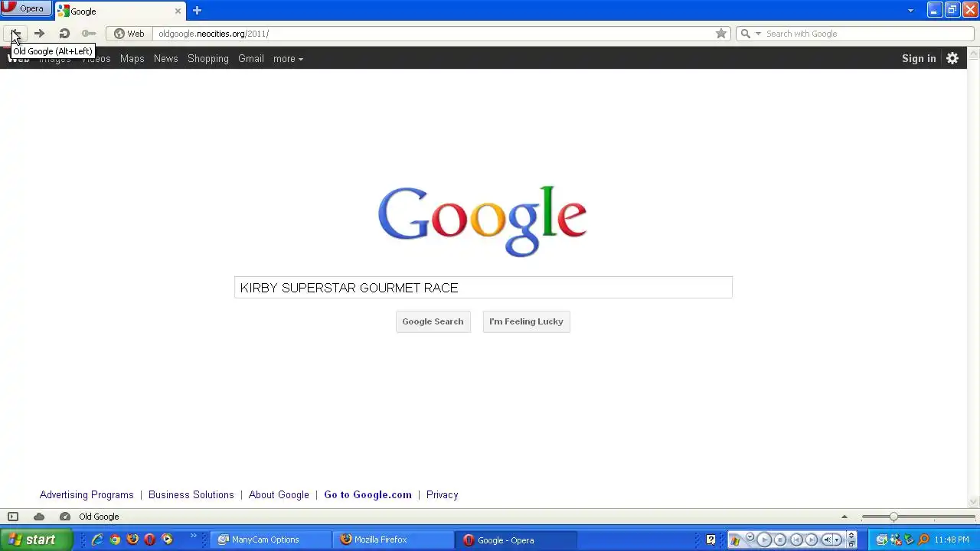Launch Opera from quick launch
This screenshot has height=551, width=980.
(x=149, y=540)
